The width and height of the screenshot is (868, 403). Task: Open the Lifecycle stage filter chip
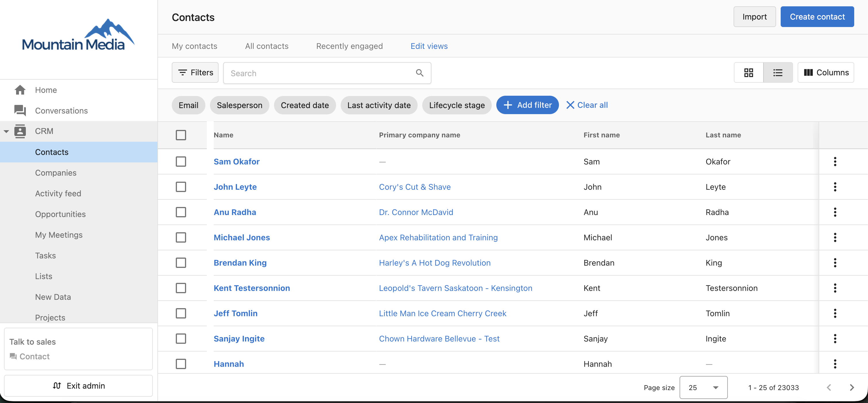click(457, 105)
